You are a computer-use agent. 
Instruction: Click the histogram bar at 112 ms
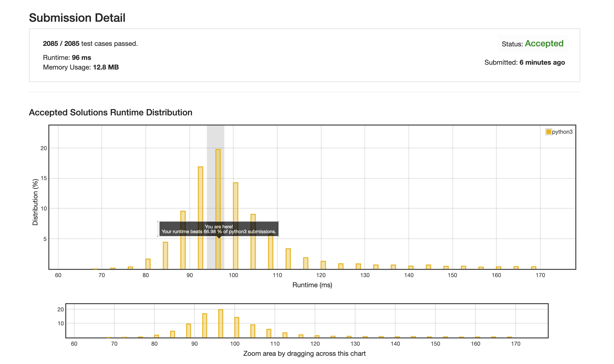[288, 259]
